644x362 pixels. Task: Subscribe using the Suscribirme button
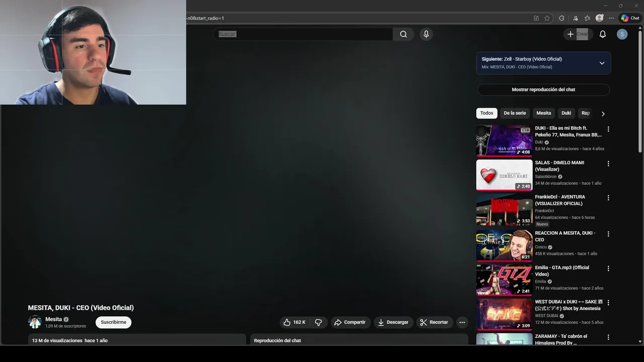(x=114, y=322)
